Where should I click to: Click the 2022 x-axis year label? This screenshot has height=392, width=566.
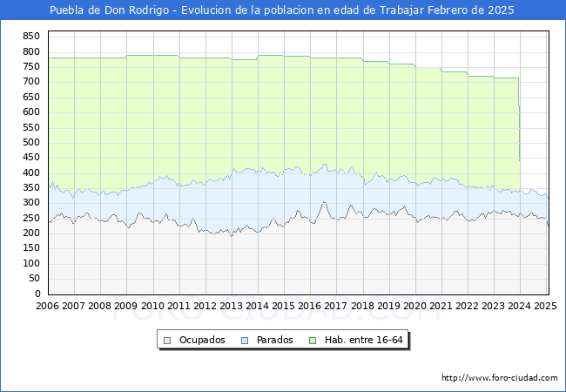467,306
